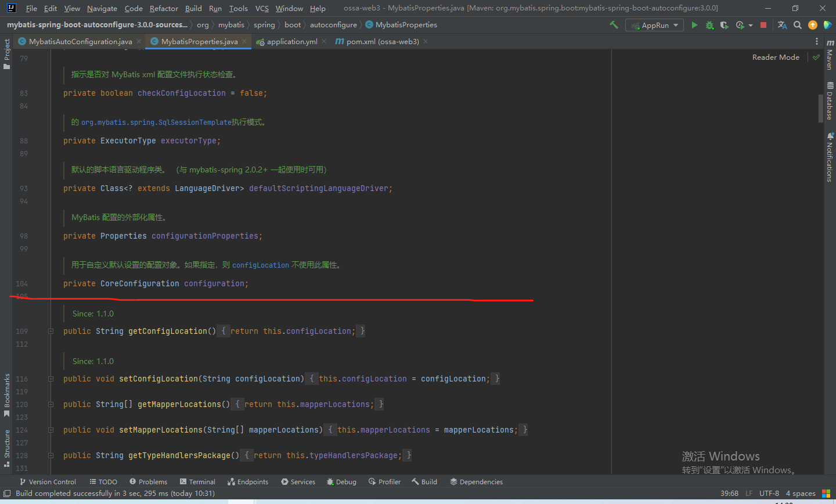Screen dimensions: 836x504
Task: Click the 39:68 caret position indicator
Action: (729, 494)
